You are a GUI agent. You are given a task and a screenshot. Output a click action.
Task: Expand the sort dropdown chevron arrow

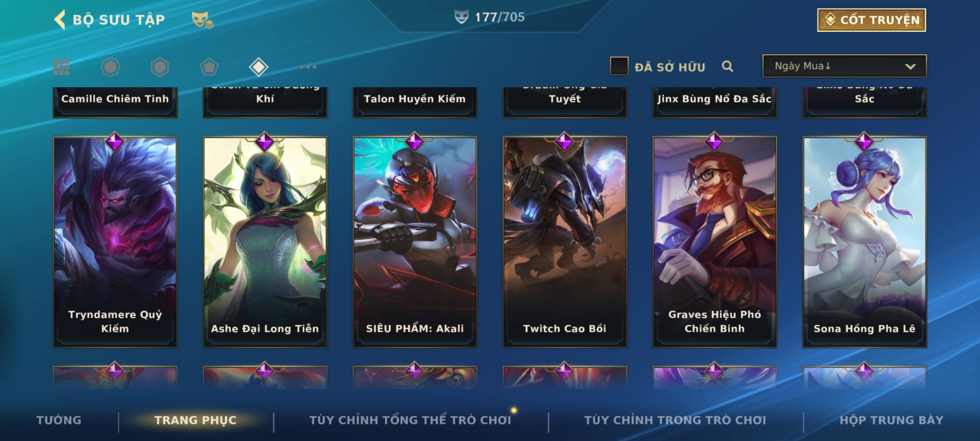[910, 67]
